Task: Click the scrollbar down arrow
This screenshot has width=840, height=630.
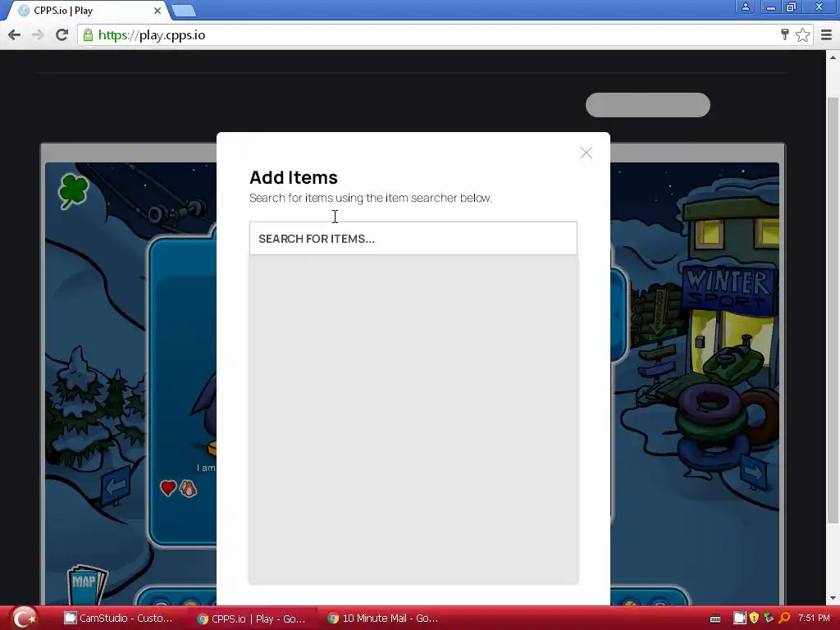Action: [x=833, y=598]
